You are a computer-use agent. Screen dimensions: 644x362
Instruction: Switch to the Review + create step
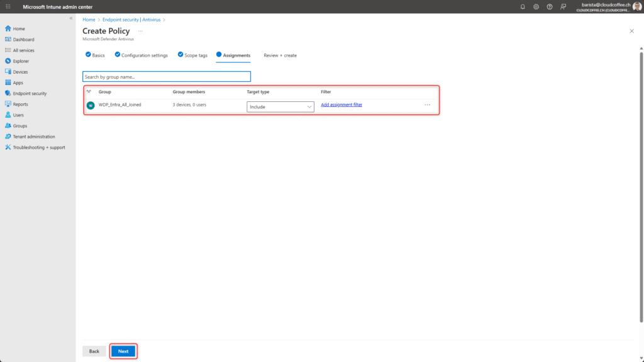[x=280, y=55]
